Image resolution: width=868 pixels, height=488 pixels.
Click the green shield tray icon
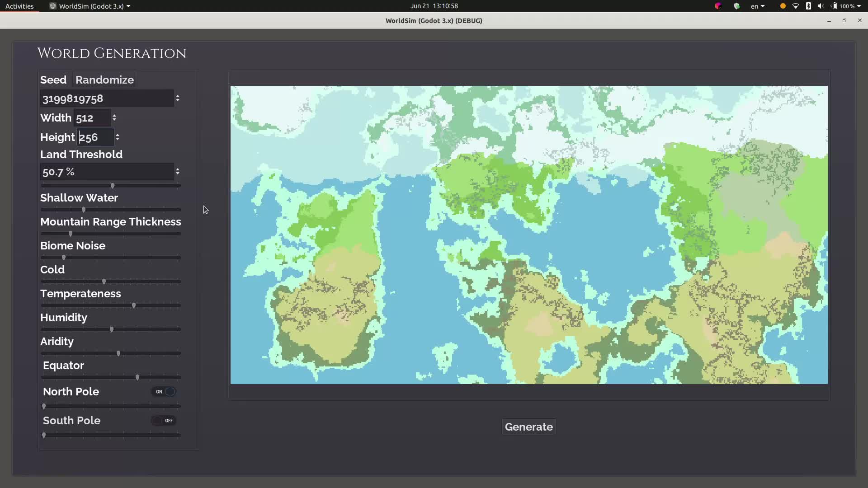coord(736,6)
